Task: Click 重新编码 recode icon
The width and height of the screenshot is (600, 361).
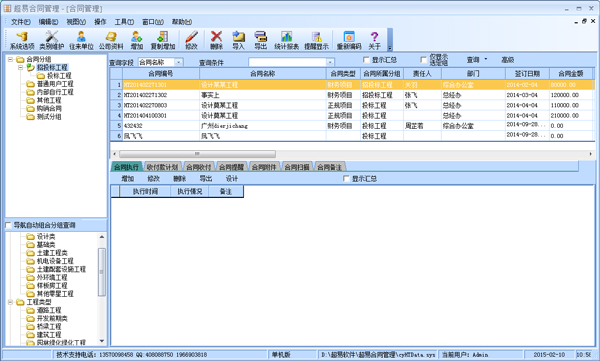Action: point(349,40)
